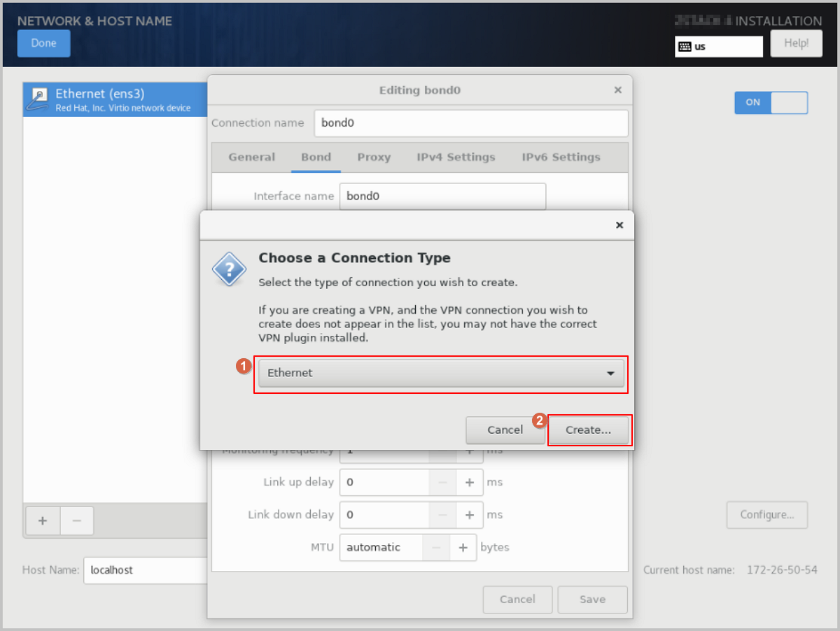The height and width of the screenshot is (631, 840).
Task: Click the keyboard layout us indicator
Action: tap(718, 46)
